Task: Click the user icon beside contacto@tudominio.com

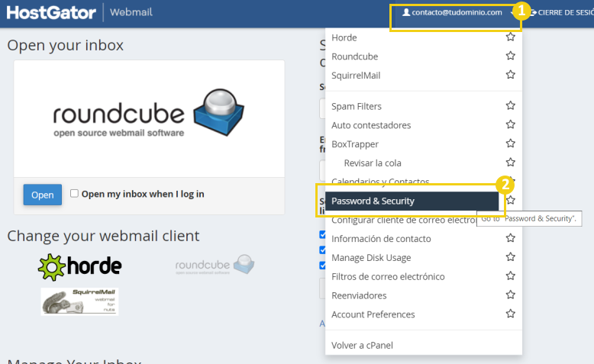Action: (x=406, y=12)
